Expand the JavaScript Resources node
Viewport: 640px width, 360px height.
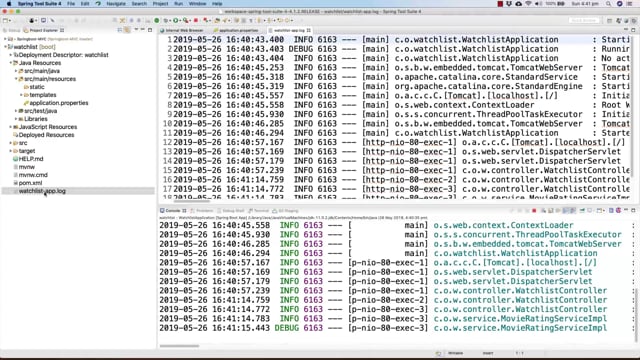[11, 127]
